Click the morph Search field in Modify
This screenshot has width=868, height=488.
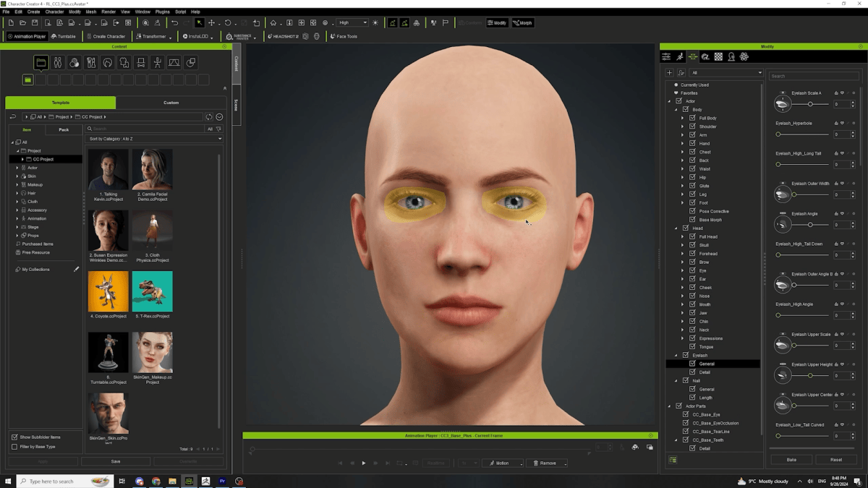point(814,76)
